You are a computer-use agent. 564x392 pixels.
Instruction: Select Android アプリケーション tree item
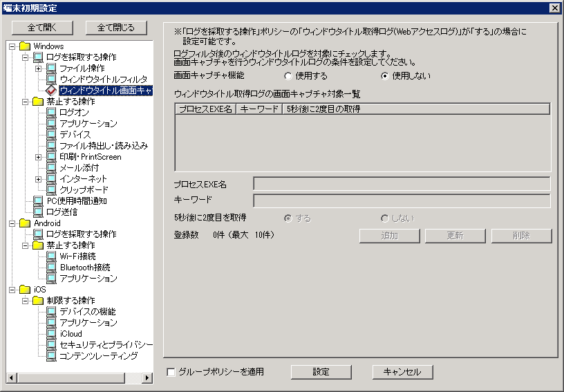point(88,279)
